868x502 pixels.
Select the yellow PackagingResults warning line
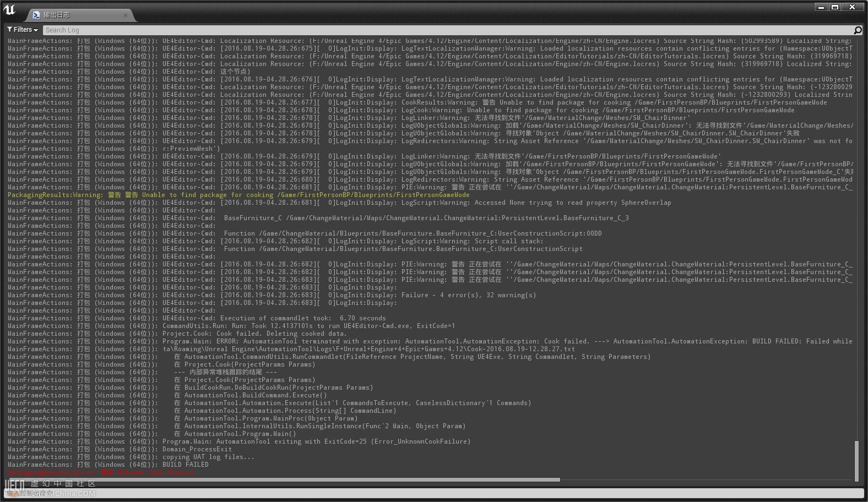pyautogui.click(x=238, y=195)
